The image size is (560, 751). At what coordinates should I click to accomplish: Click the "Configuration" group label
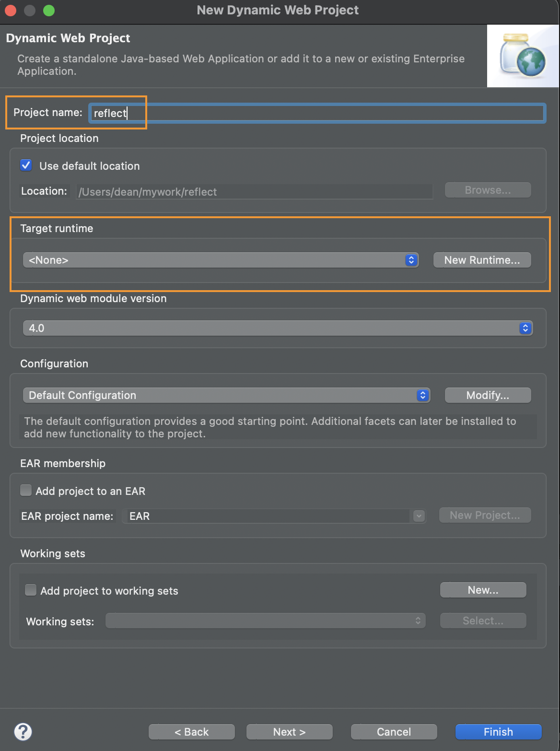pos(54,364)
